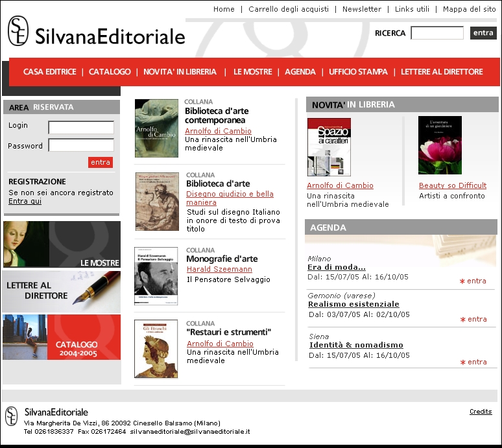This screenshot has height=448, width=502.
Task: Click the RICERCA search input field
Action: (437, 33)
